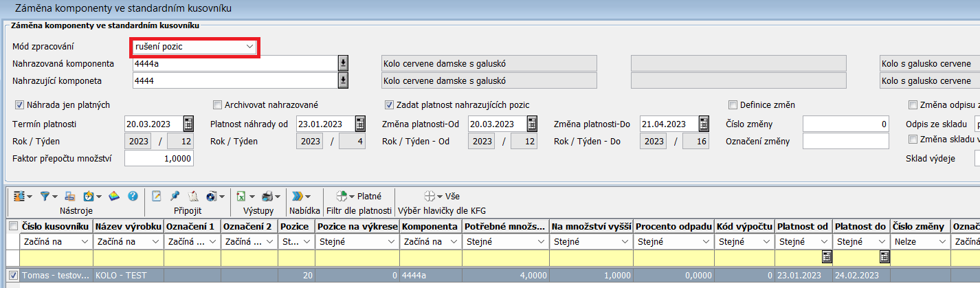The width and height of the screenshot is (980, 288).
Task: Click the printer icon in Výstupy
Action: click(x=267, y=196)
